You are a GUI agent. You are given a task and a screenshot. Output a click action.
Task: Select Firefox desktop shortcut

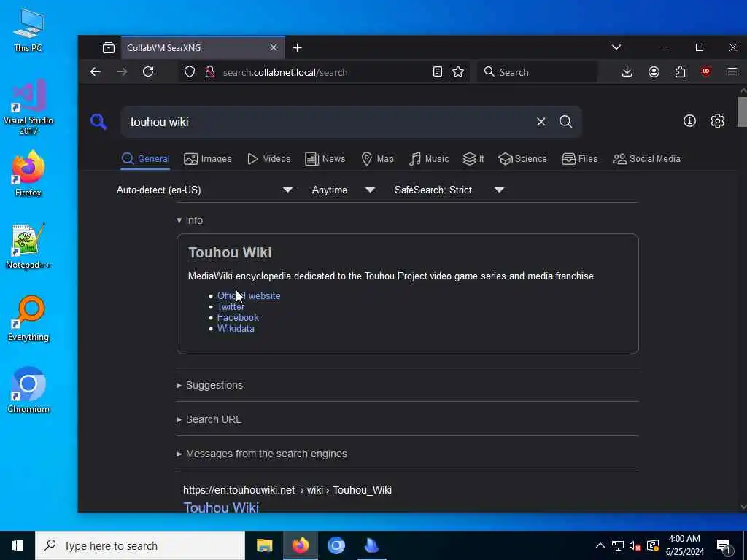28,174
